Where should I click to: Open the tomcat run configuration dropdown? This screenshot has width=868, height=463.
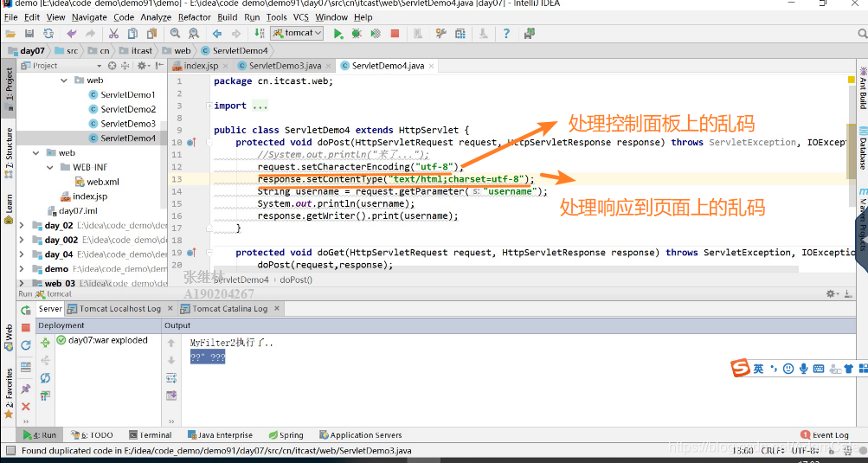tap(298, 33)
